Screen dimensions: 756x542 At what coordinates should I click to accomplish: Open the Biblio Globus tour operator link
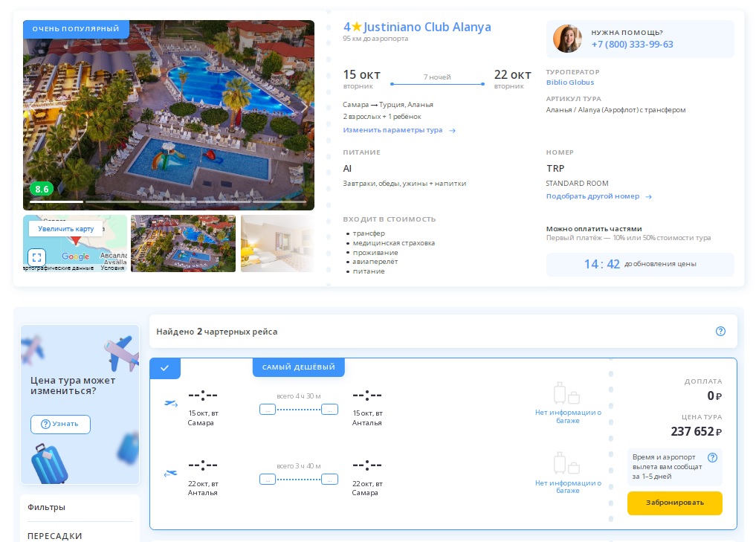[570, 83]
